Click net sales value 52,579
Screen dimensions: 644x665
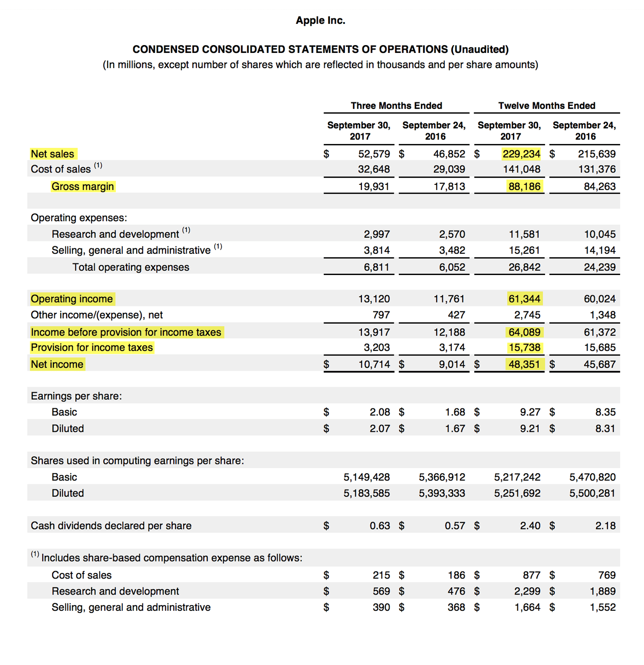coord(374,154)
